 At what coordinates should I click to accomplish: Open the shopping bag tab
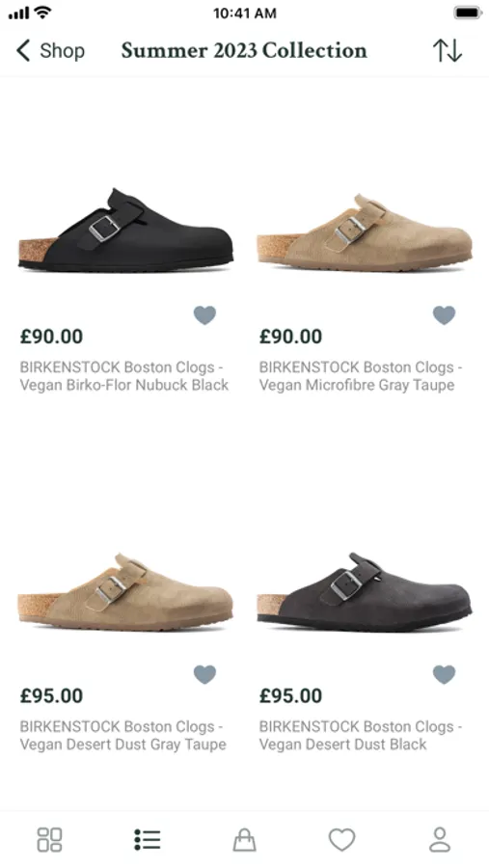pyautogui.click(x=244, y=839)
